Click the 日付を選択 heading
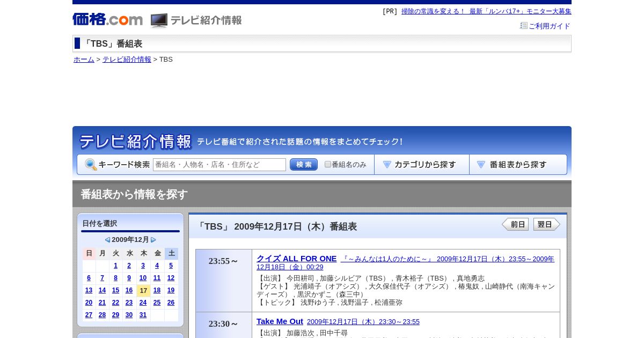The width and height of the screenshot is (644, 338). click(x=99, y=224)
